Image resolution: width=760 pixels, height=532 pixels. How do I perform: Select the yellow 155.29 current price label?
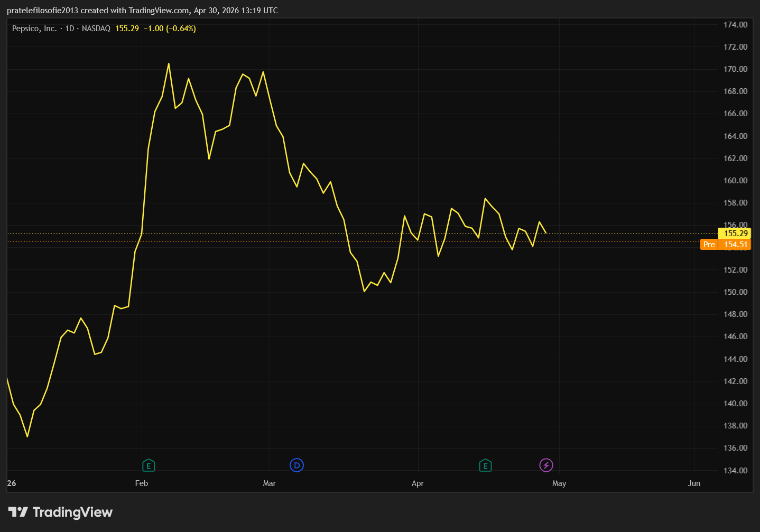(735, 233)
